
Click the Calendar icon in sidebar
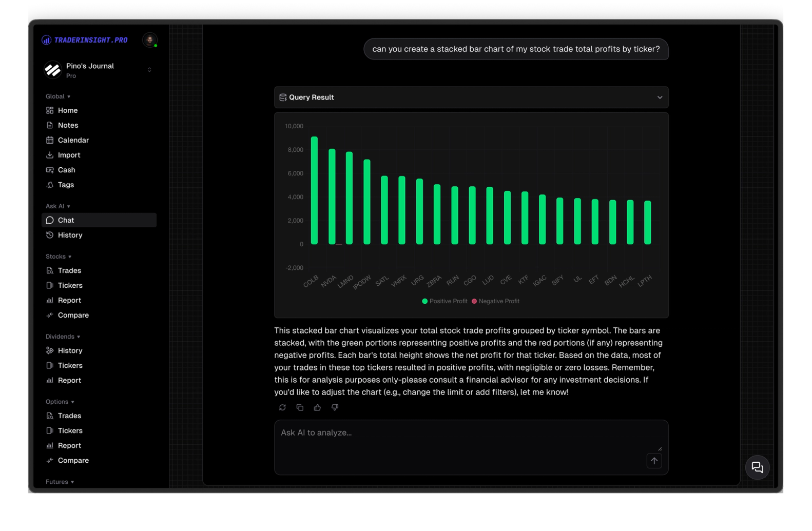(50, 140)
